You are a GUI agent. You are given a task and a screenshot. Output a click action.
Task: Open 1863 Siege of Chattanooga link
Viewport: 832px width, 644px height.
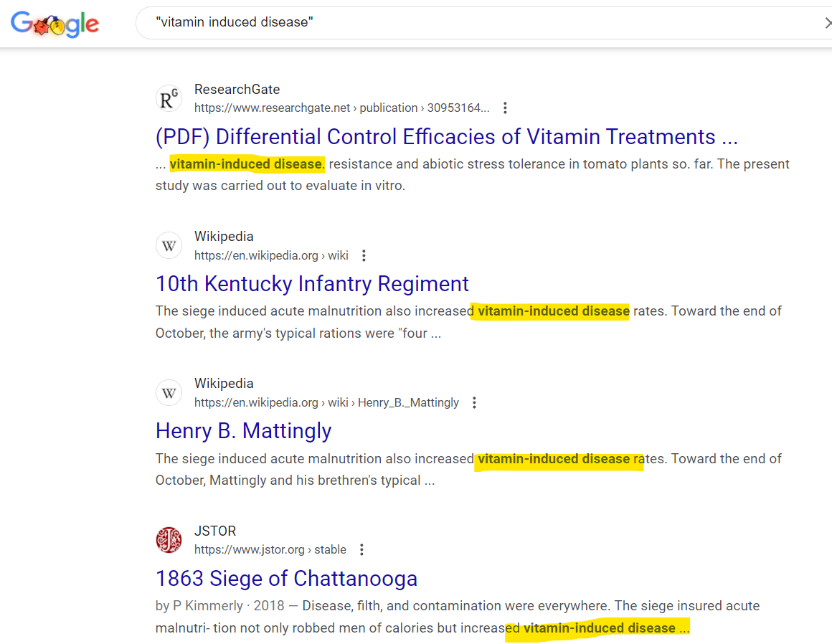click(x=286, y=578)
